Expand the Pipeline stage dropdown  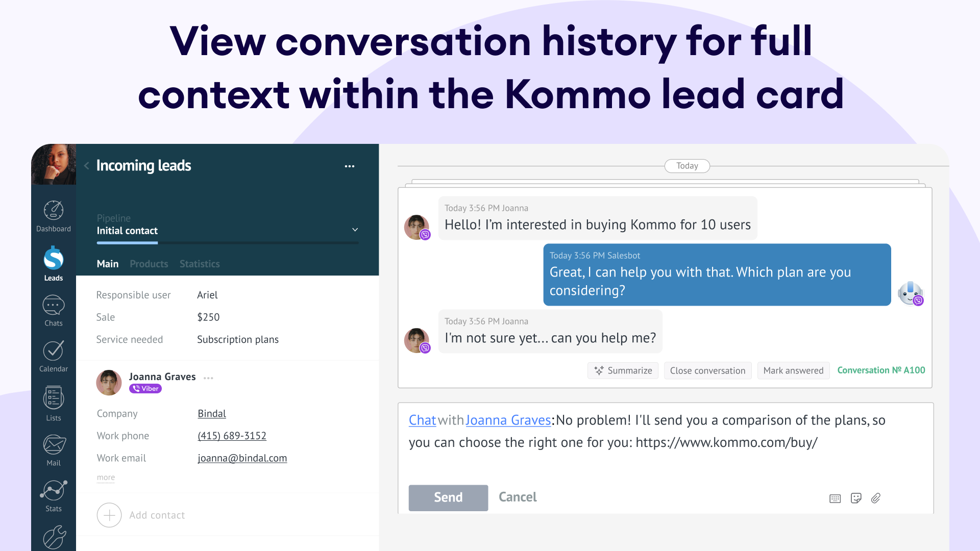point(355,230)
